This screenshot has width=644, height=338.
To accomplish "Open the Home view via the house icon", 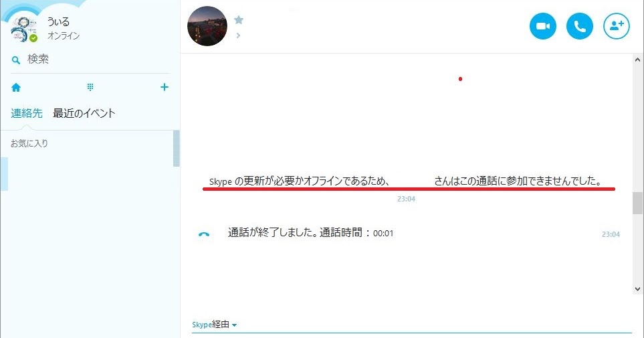I will coord(16,87).
